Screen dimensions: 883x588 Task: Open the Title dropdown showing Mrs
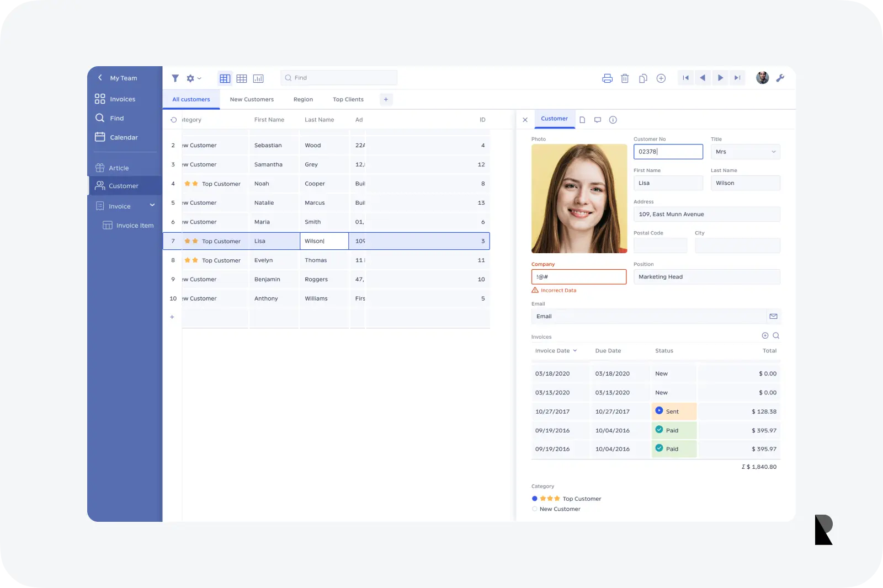(745, 152)
